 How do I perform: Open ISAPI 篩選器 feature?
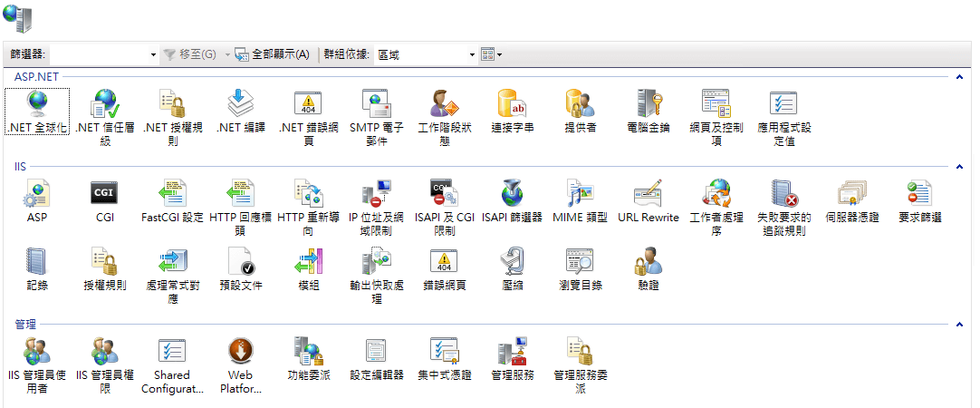coord(512,201)
